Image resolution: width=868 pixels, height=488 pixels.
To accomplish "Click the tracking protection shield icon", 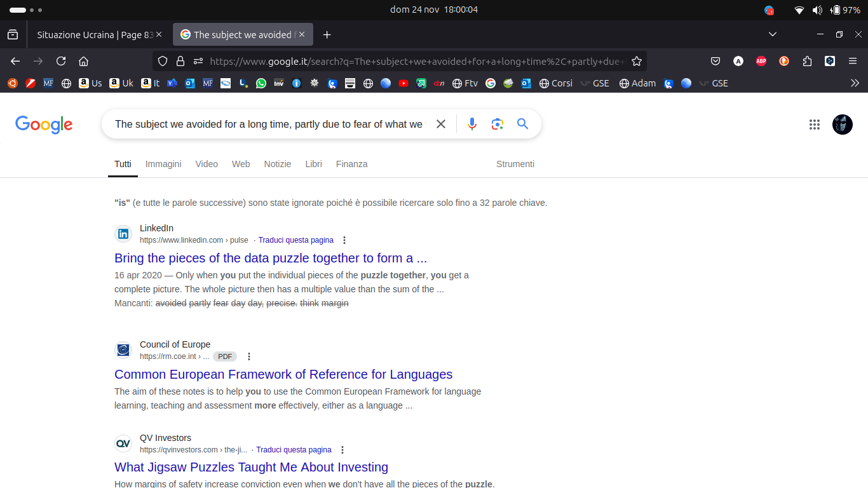I will pos(163,61).
